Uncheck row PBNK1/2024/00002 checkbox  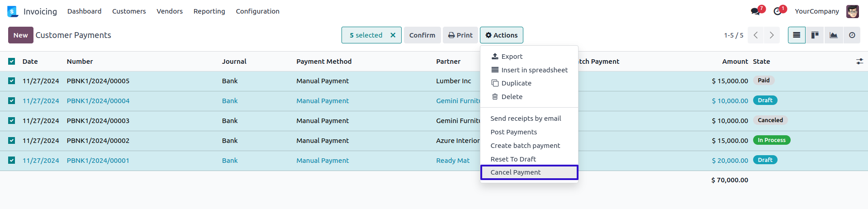click(x=12, y=141)
